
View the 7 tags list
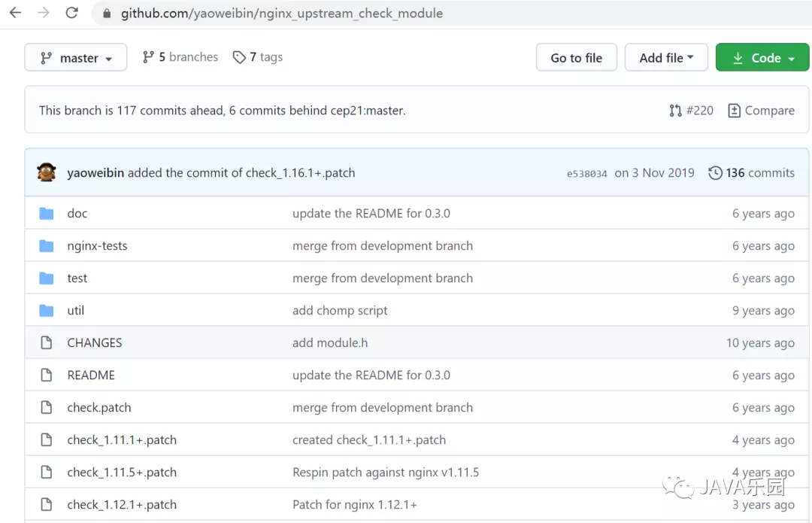coord(259,57)
